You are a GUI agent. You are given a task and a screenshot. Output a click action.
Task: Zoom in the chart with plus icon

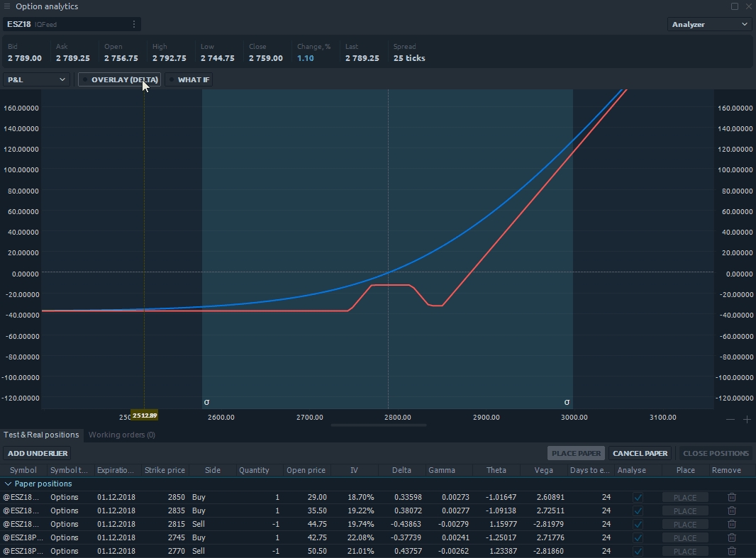(747, 419)
